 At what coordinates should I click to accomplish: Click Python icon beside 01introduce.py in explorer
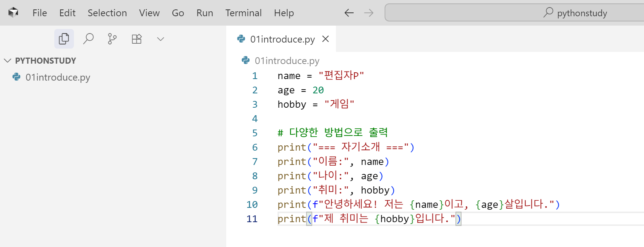[17, 77]
